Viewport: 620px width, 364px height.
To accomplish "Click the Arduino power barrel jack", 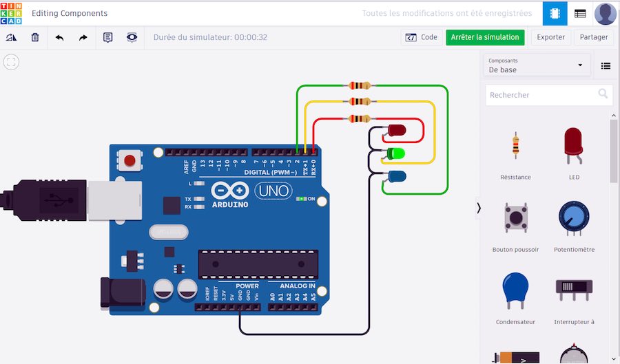I will pos(123,292).
